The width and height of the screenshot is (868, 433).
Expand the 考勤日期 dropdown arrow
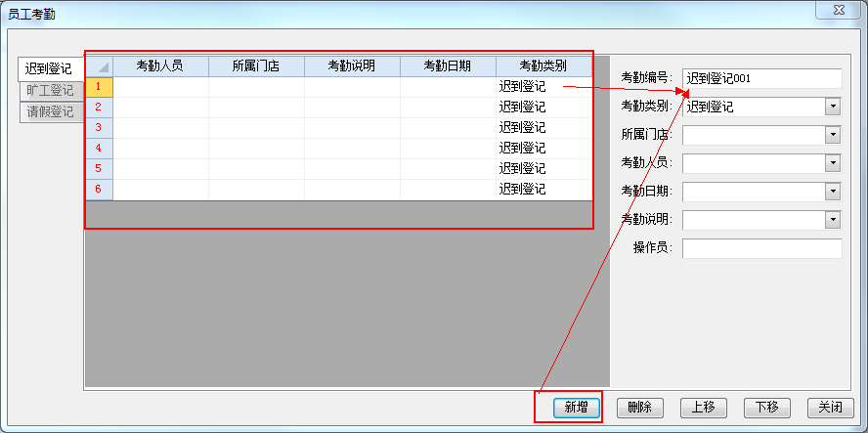[x=833, y=192]
